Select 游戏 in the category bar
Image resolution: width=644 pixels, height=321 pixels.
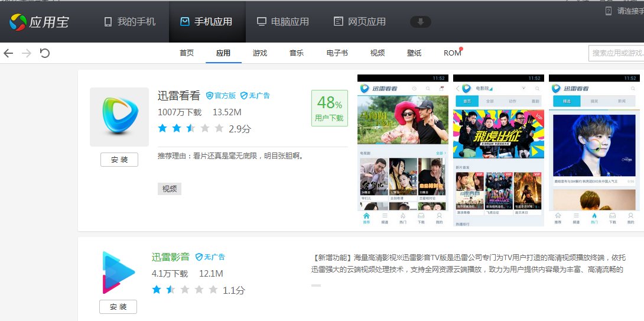[260, 53]
